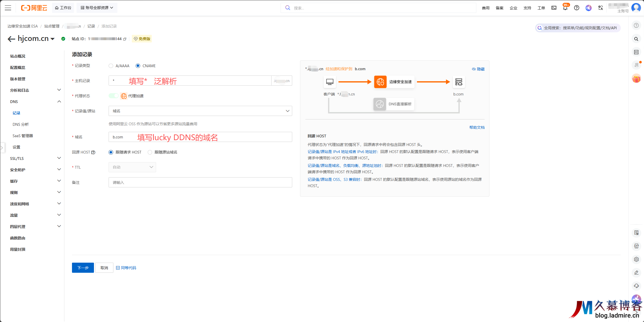The image size is (644, 322).
Task: Toggle the 代理状态 proxy switch
Action: coord(113,96)
